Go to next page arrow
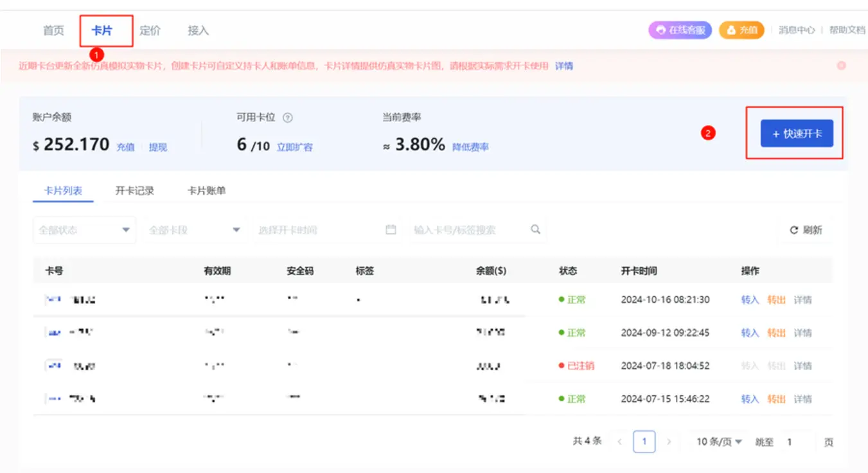The image size is (868, 473). pos(669,442)
